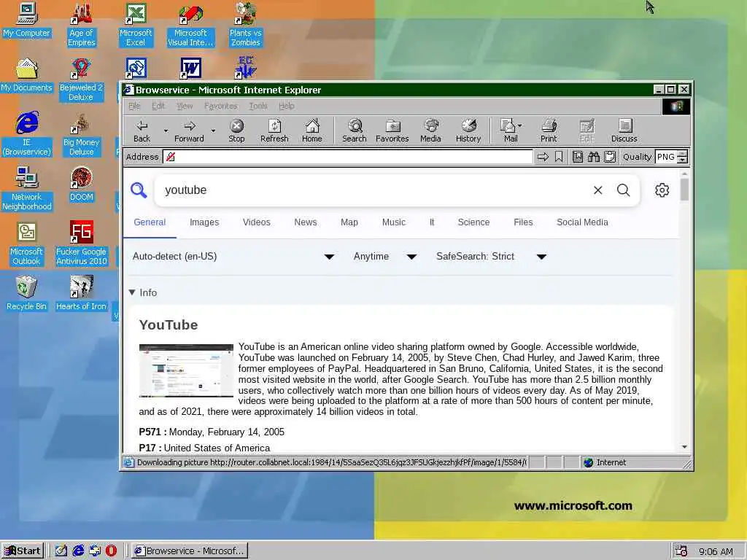Click in the youtube search input field

click(371, 190)
